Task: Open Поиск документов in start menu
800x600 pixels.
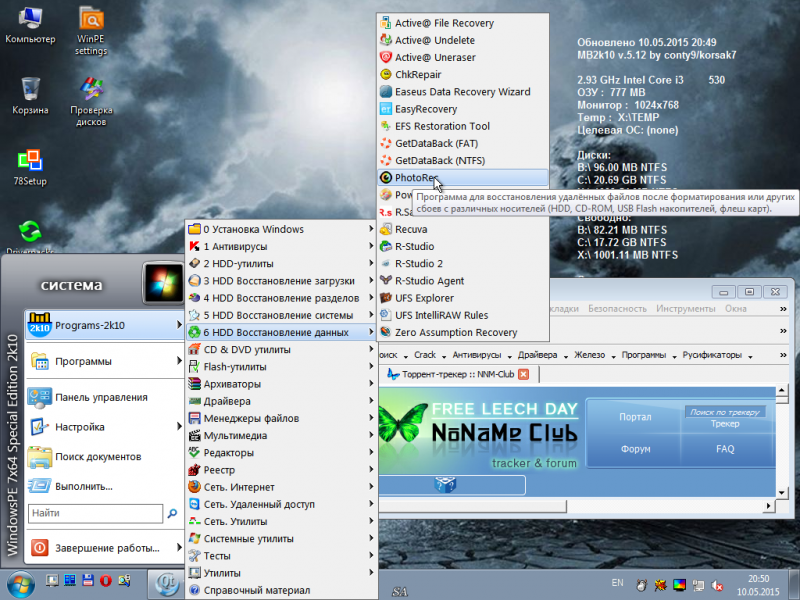Action: coord(104,457)
